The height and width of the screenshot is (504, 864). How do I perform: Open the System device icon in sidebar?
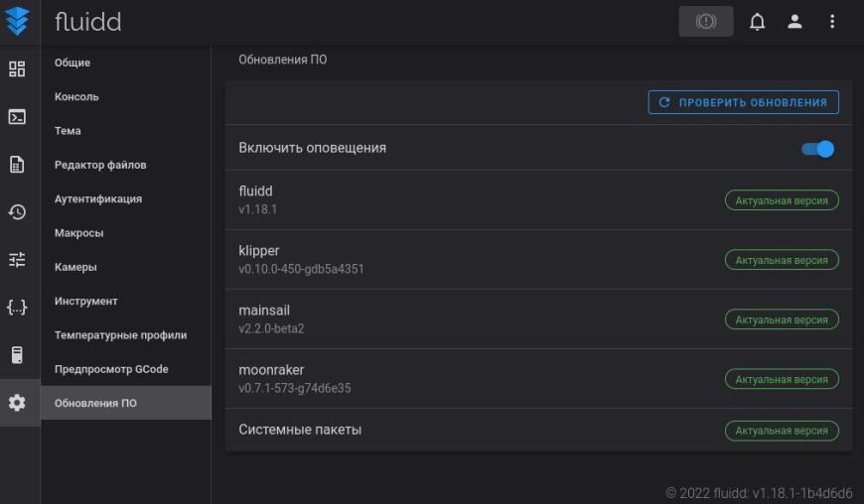[17, 355]
